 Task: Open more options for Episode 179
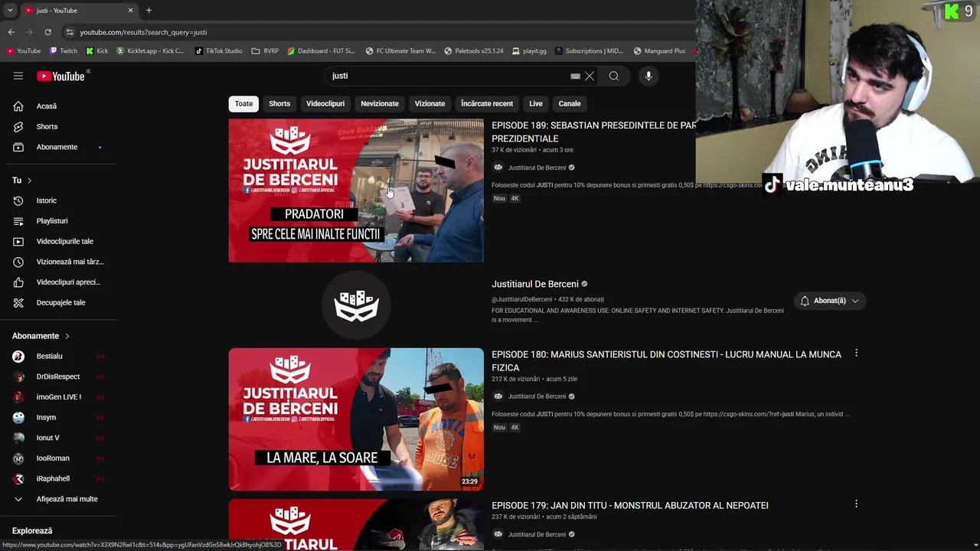(856, 504)
